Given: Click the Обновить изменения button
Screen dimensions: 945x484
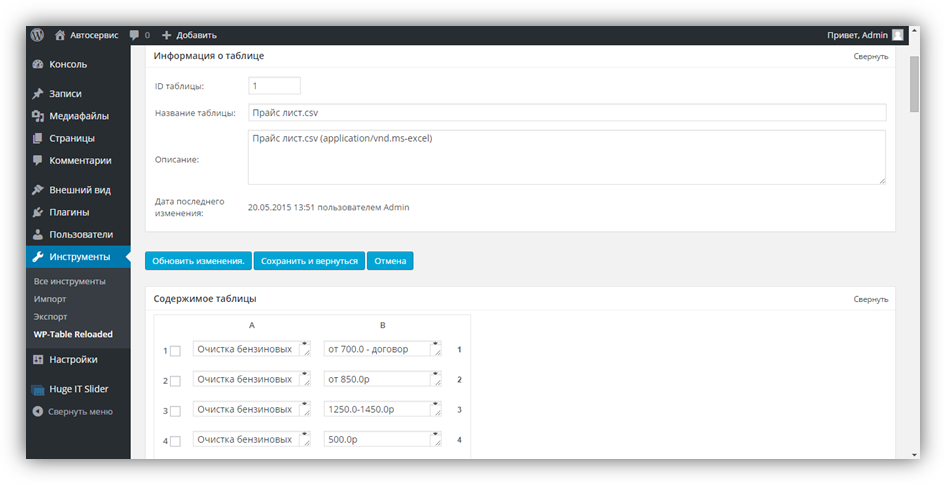Looking at the screenshot, I should [198, 261].
